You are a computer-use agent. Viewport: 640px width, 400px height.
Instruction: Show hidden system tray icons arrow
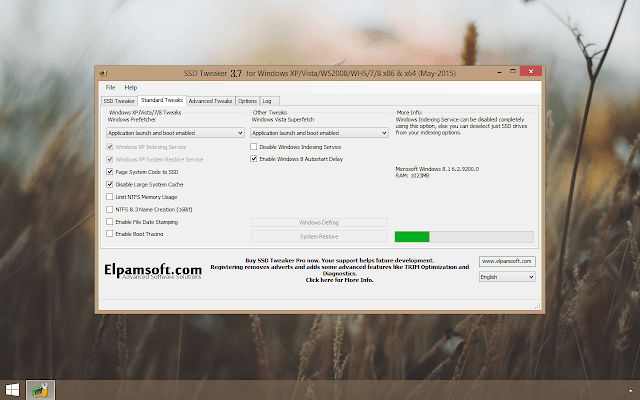[x=631, y=391]
